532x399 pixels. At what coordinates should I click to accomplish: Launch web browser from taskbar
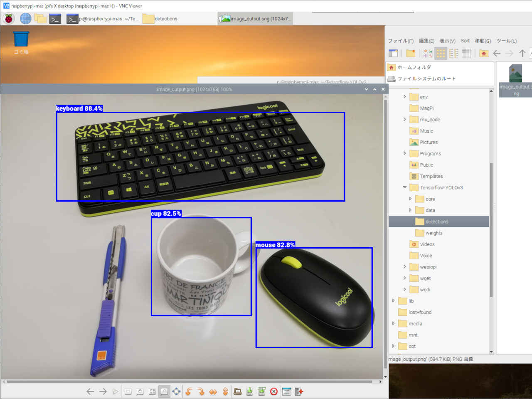point(26,19)
